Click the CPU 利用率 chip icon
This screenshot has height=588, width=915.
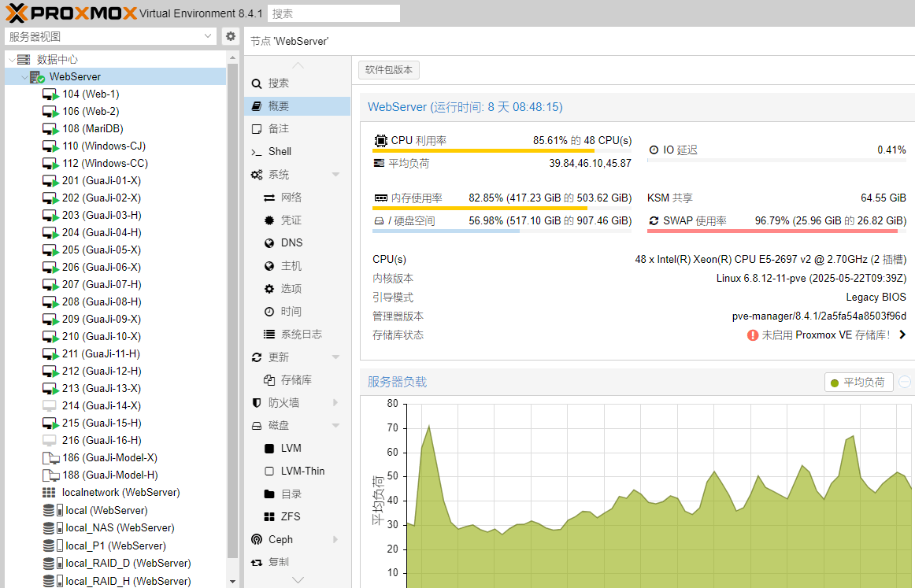coord(380,141)
